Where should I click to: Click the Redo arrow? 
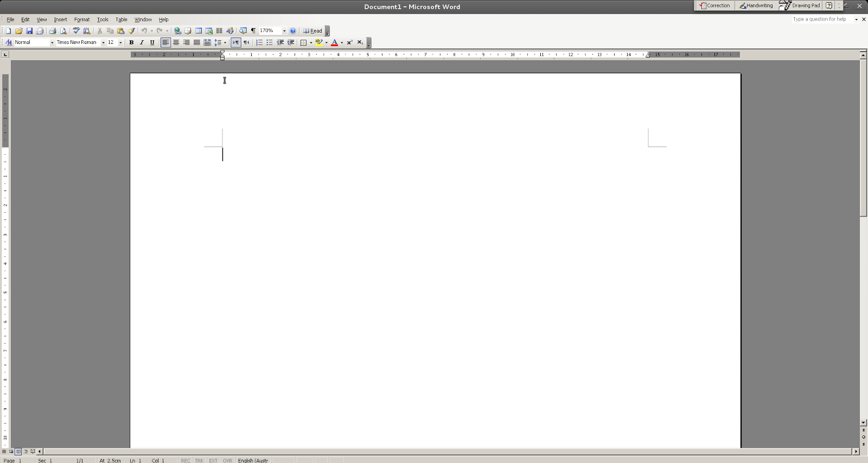coord(159,31)
